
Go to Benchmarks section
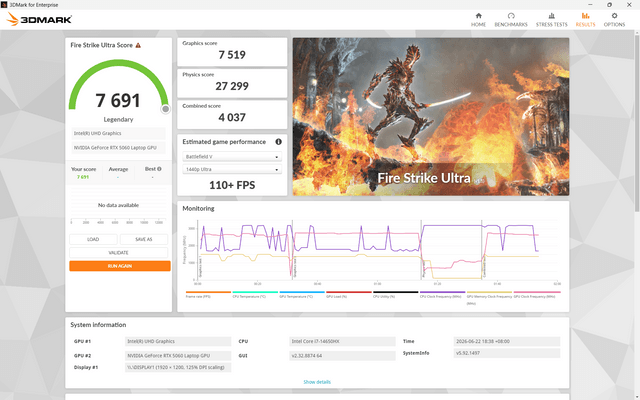[511, 20]
